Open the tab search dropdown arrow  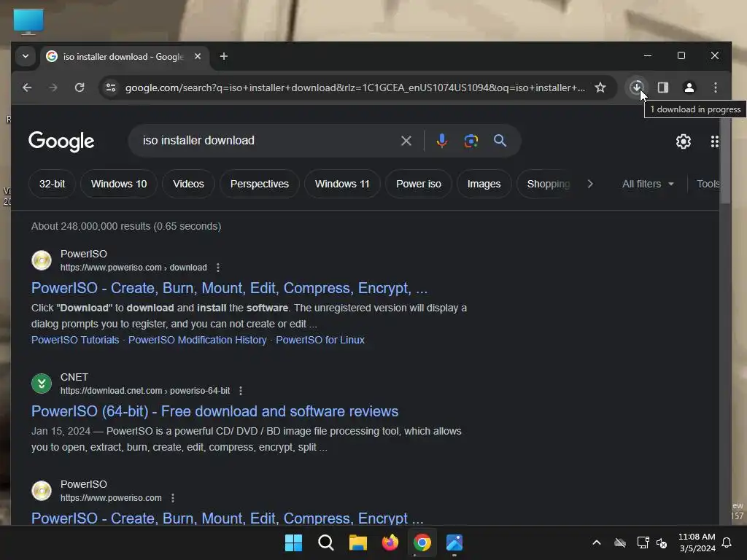[26, 56]
